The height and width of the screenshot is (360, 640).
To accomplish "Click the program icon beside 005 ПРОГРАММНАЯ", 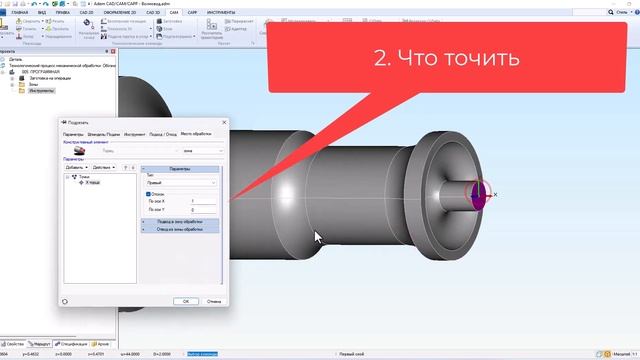I will [12, 72].
